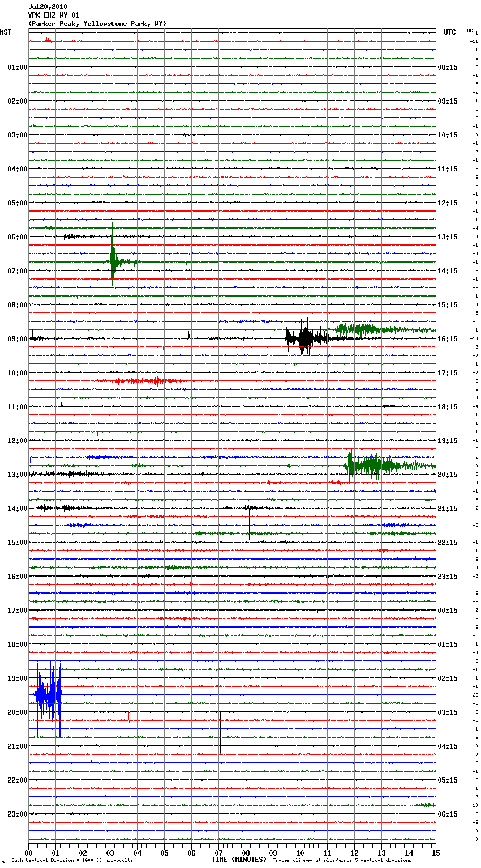Click the 21:00 MST row label
The height and width of the screenshot is (868, 481).
click(x=18, y=746)
